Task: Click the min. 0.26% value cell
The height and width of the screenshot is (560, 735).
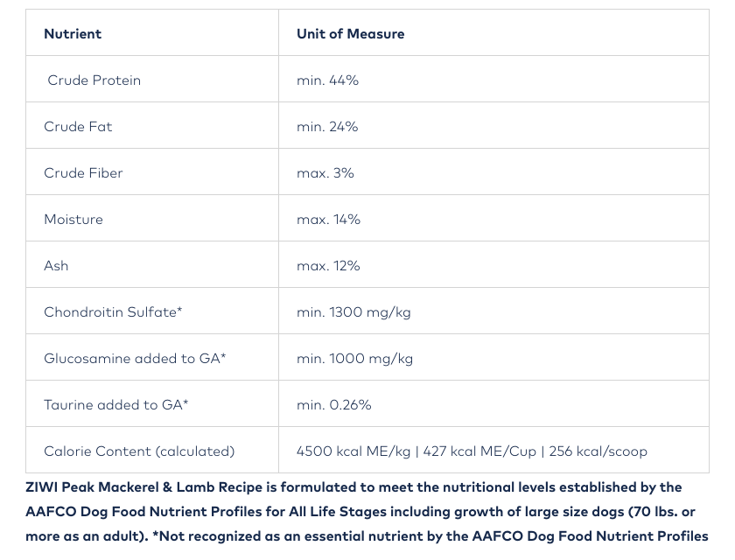Action: pyautogui.click(x=334, y=405)
